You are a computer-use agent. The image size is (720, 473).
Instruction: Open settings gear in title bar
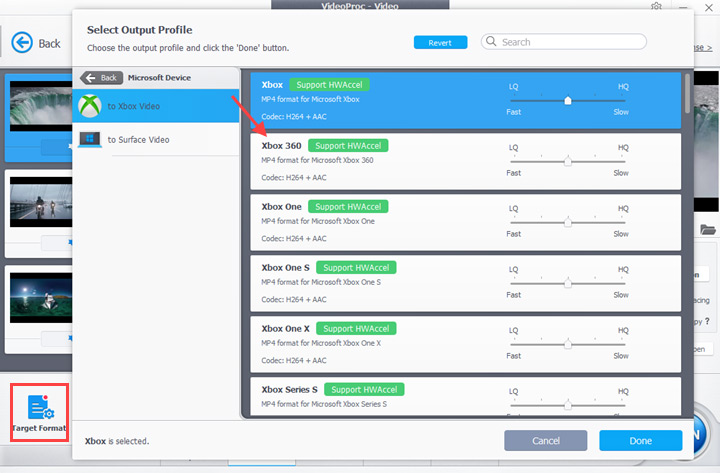coord(656,6)
